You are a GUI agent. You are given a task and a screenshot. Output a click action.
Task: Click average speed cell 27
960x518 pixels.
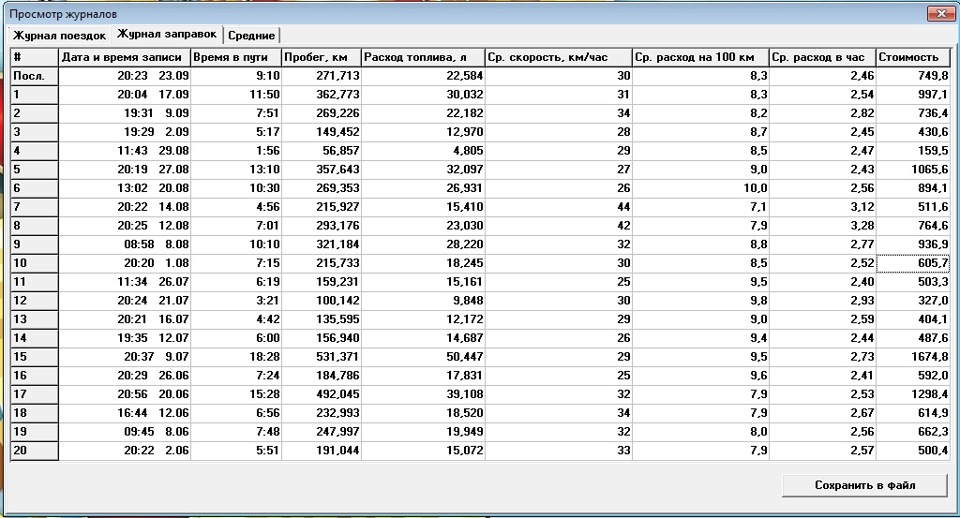[x=558, y=170]
